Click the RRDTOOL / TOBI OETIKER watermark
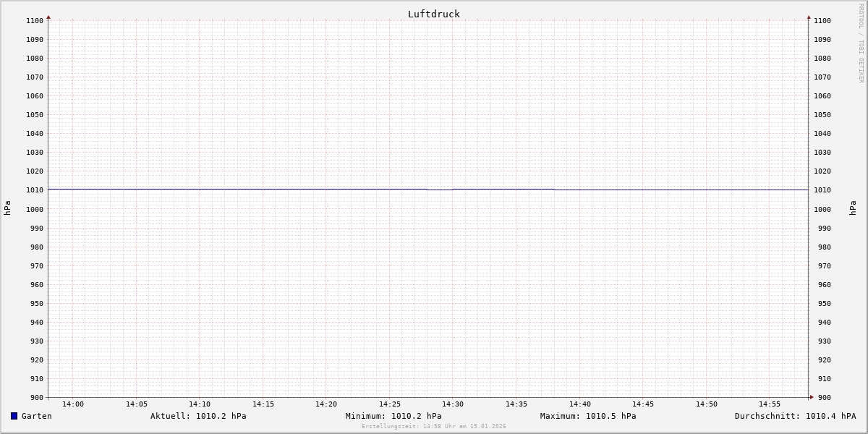868x434 pixels. point(861,43)
